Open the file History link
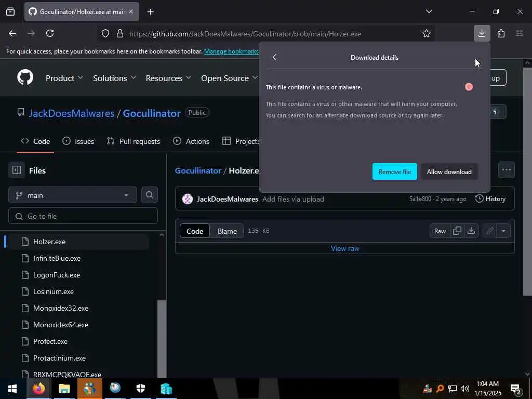This screenshot has height=399, width=532. pos(490,199)
